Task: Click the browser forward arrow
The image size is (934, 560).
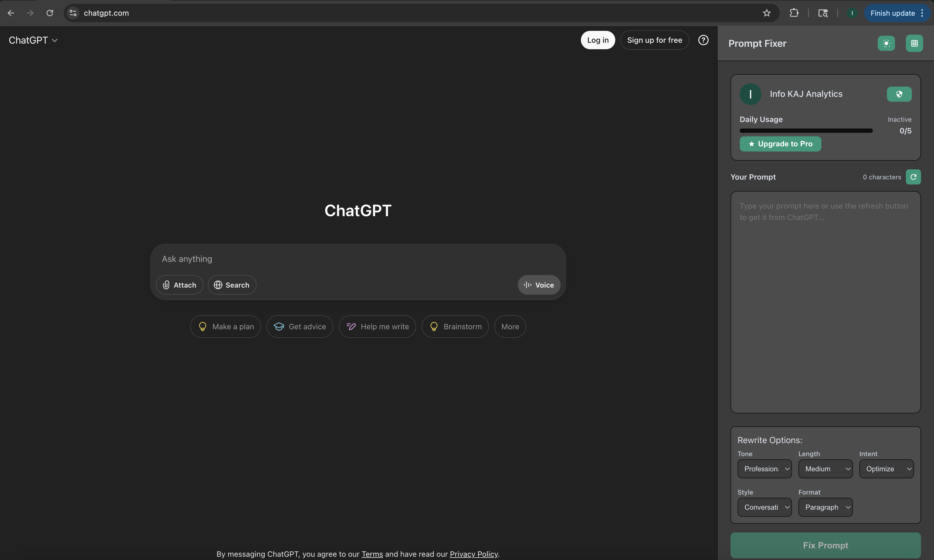Action: (30, 13)
